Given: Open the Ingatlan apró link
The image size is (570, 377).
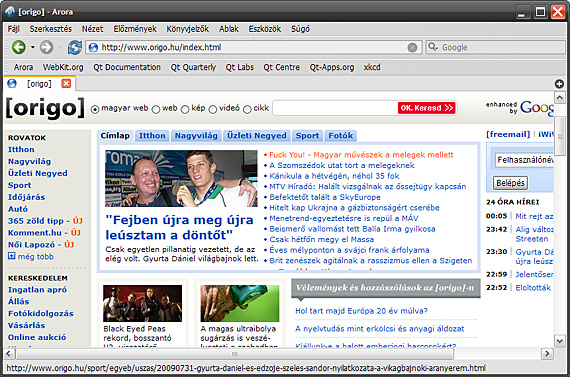Looking at the screenshot, I should (37, 290).
